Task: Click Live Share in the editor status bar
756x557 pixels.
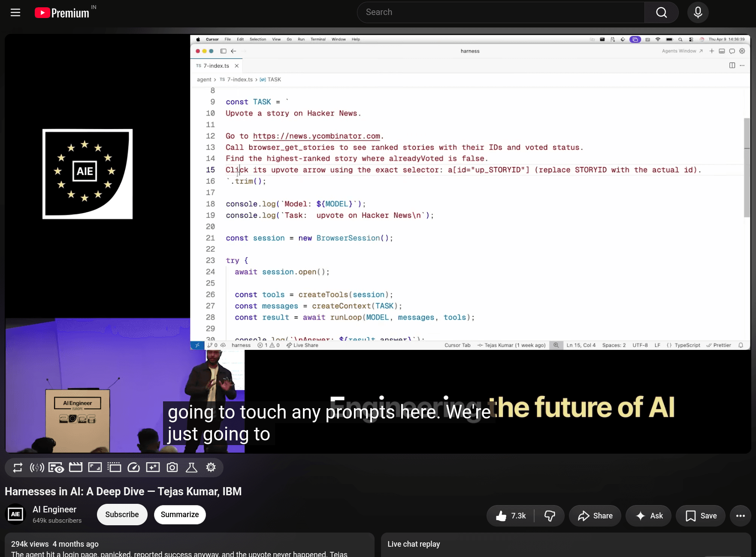Action: pos(302,345)
